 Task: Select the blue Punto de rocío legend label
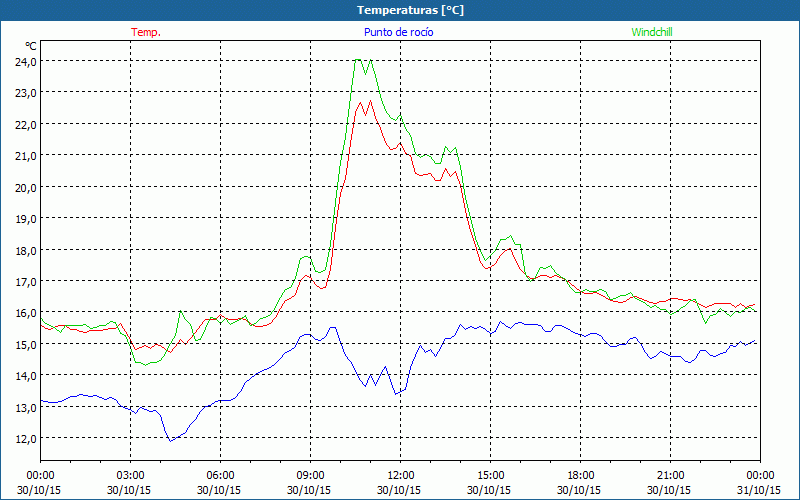coord(398,32)
